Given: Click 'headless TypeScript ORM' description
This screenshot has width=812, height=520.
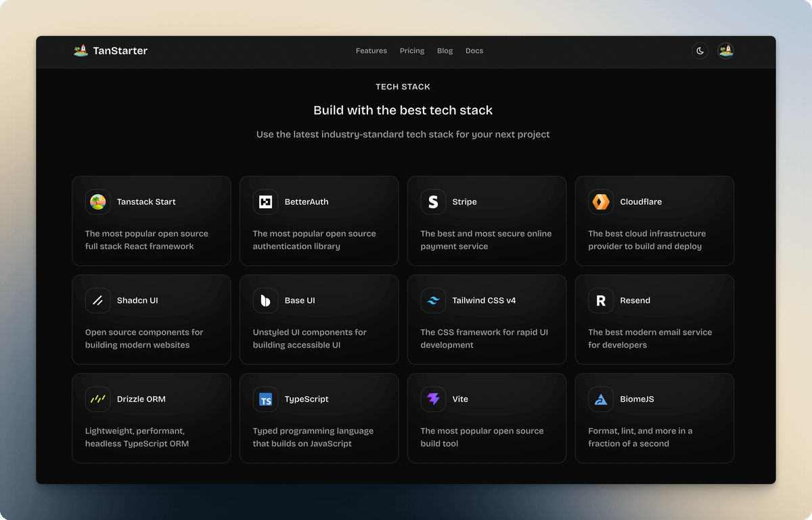Looking at the screenshot, I should 137,444.
